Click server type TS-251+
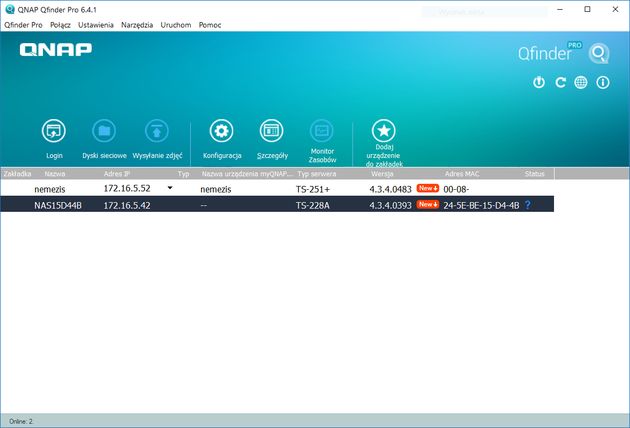630x428 pixels. tap(313, 189)
